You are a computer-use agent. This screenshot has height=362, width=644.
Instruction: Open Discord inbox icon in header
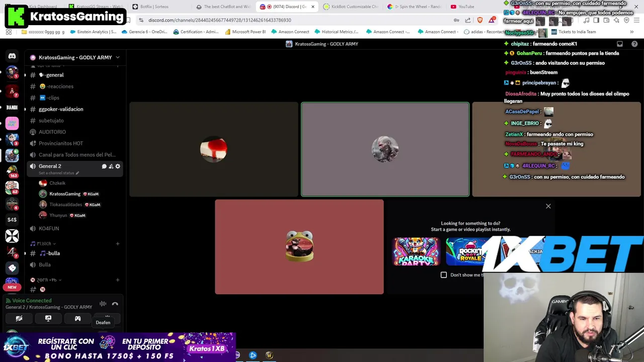[620, 44]
